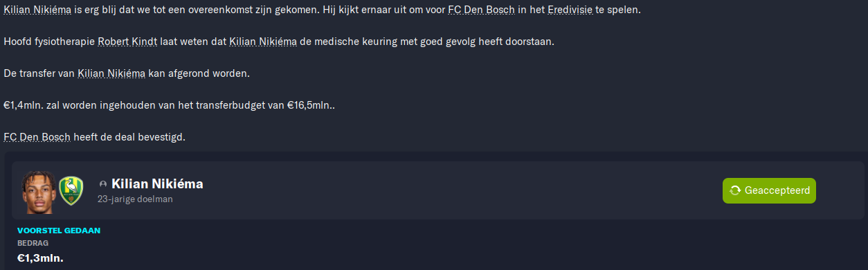Click the €1,3mln. offer amount
This screenshot has width=868, height=270.
[40, 258]
